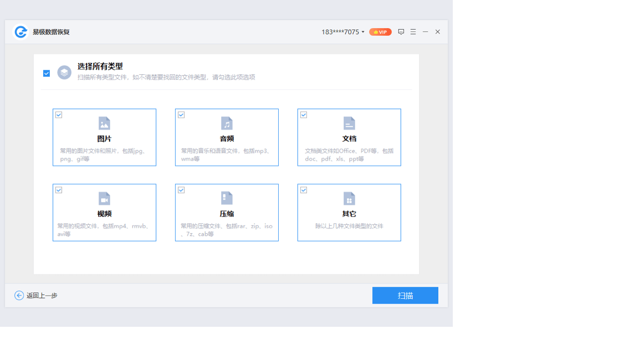Click the layers icon beside 选择所有类型

pos(64,73)
